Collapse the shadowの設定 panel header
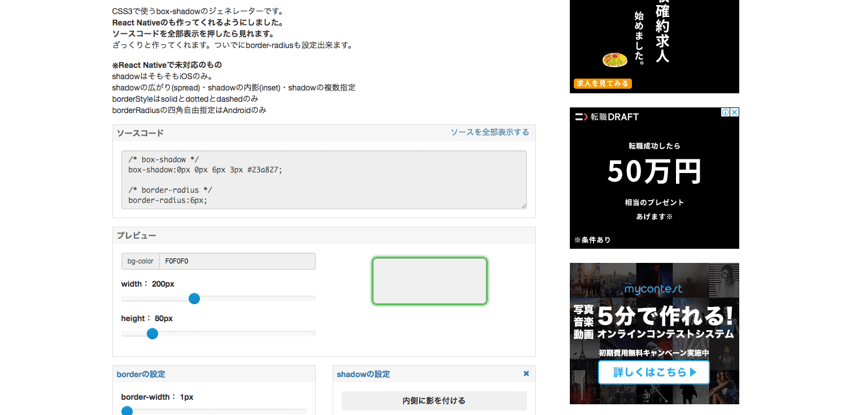 coord(363,374)
